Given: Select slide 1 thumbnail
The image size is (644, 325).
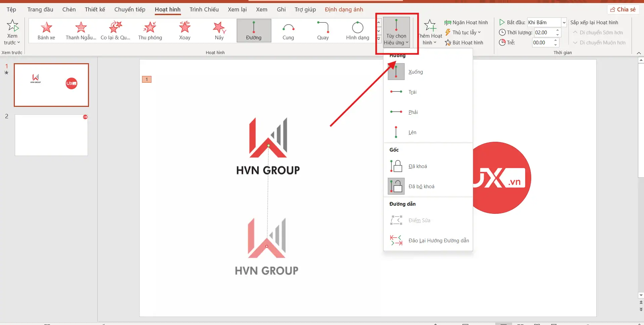Looking at the screenshot, I should click(x=51, y=85).
